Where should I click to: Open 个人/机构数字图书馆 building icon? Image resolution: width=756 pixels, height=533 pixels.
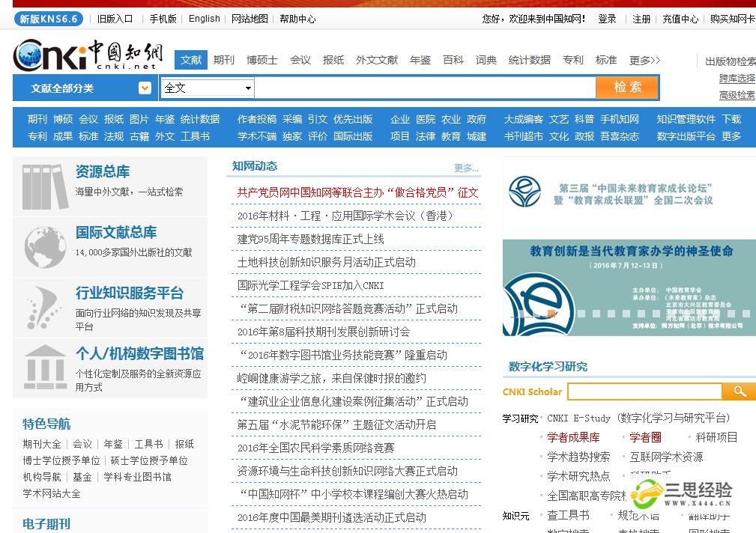(x=45, y=368)
